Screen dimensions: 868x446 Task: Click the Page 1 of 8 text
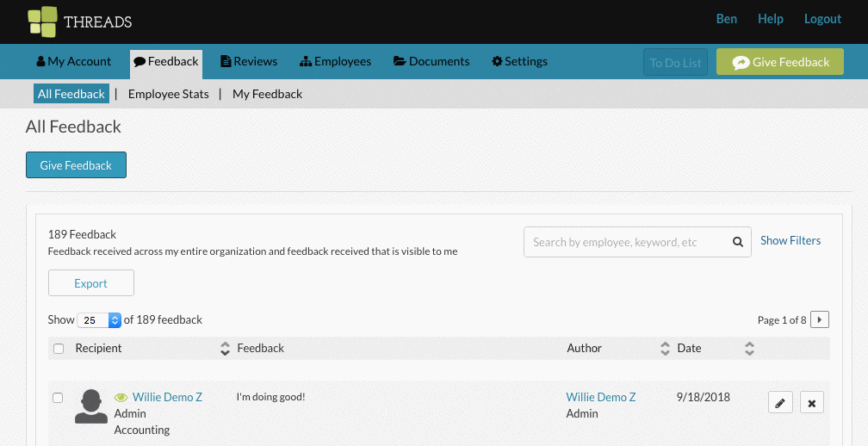pos(782,320)
